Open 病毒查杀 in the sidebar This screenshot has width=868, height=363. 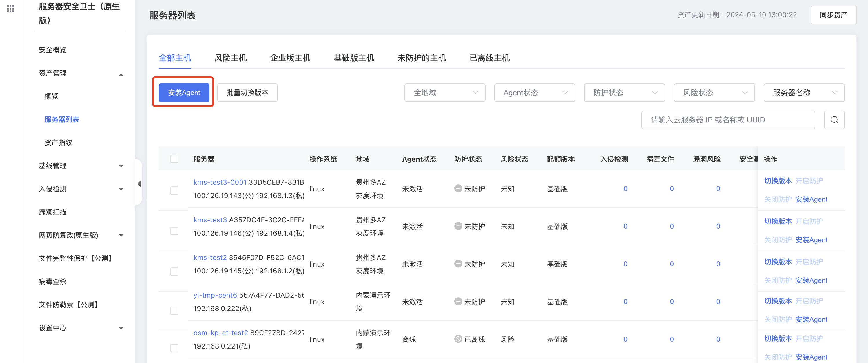click(x=52, y=281)
